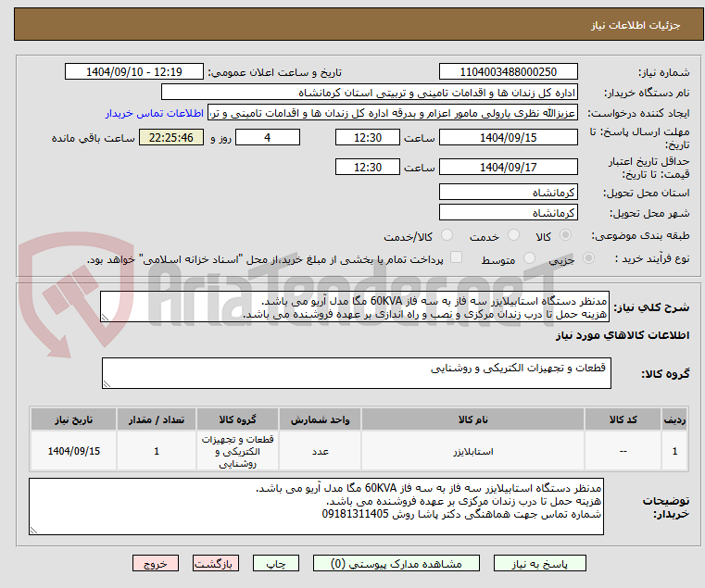Click the general need description textarea

pos(355,307)
